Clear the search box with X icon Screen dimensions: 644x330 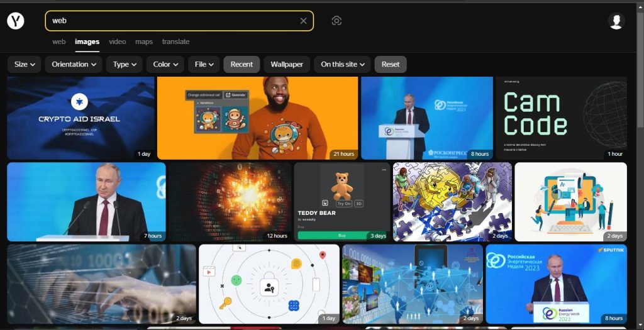pos(303,21)
